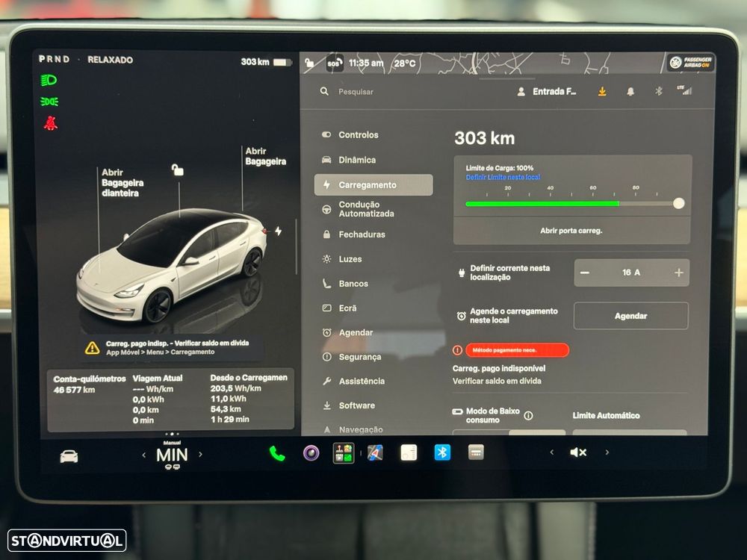This screenshot has width=747, height=560.
Task: Tap the info icon beside Modo de Baixo consumo
Action: pos(528,416)
